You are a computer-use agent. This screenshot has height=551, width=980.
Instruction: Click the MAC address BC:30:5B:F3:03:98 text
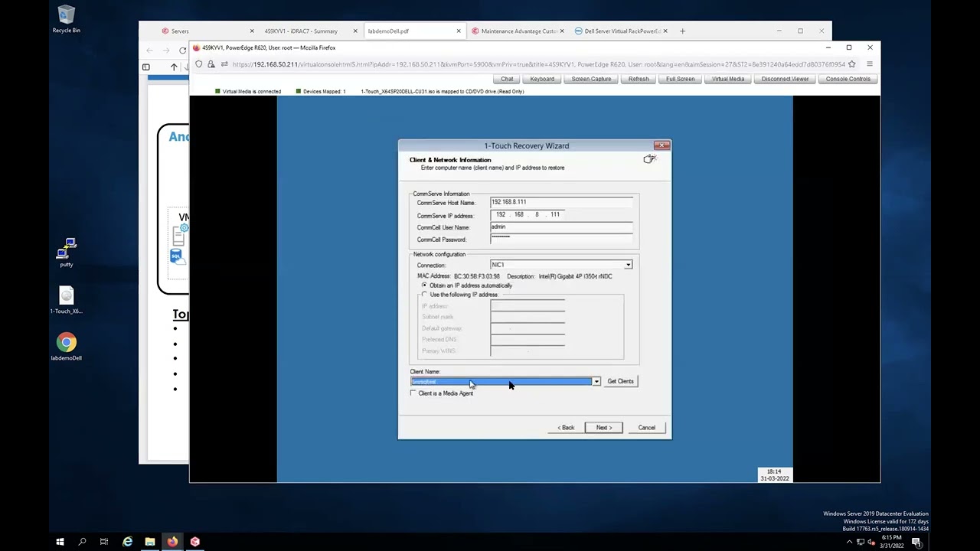click(x=477, y=276)
